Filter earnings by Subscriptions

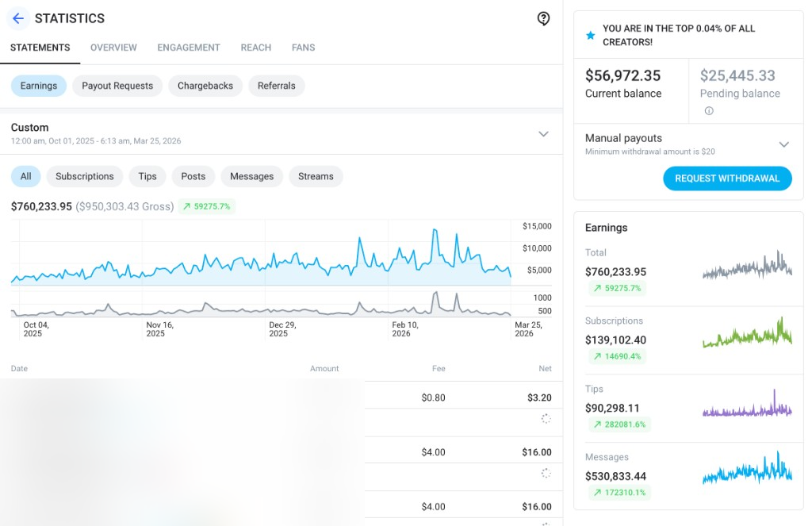tap(84, 176)
